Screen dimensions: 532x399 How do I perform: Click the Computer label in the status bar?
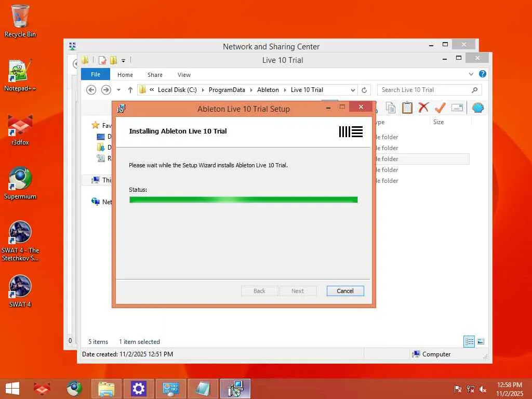pyautogui.click(x=436, y=354)
